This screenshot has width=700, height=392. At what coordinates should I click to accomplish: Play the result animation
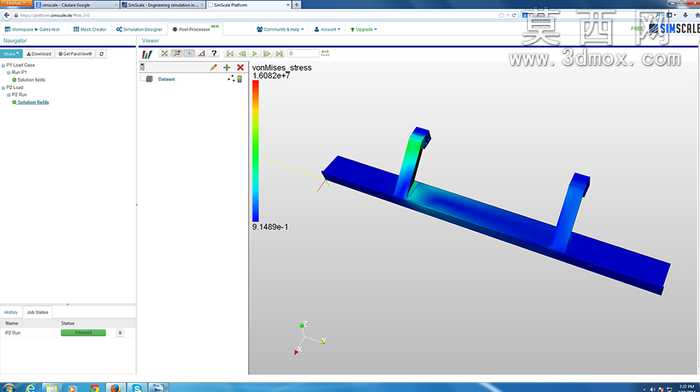click(x=254, y=54)
